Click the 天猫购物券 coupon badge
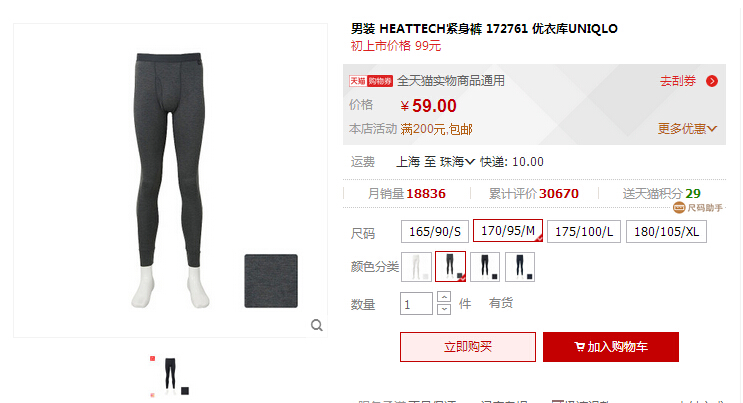 click(x=371, y=81)
